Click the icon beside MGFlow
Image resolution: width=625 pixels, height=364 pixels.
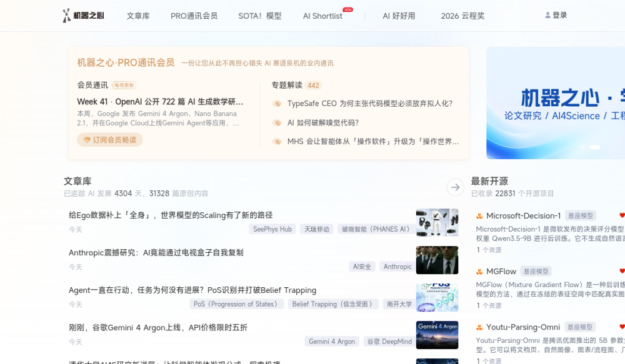click(x=479, y=272)
